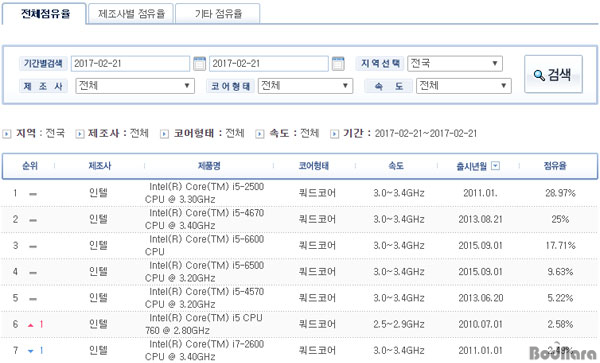
Task: Click the blue down arrow in rank 7
Action: point(31,351)
